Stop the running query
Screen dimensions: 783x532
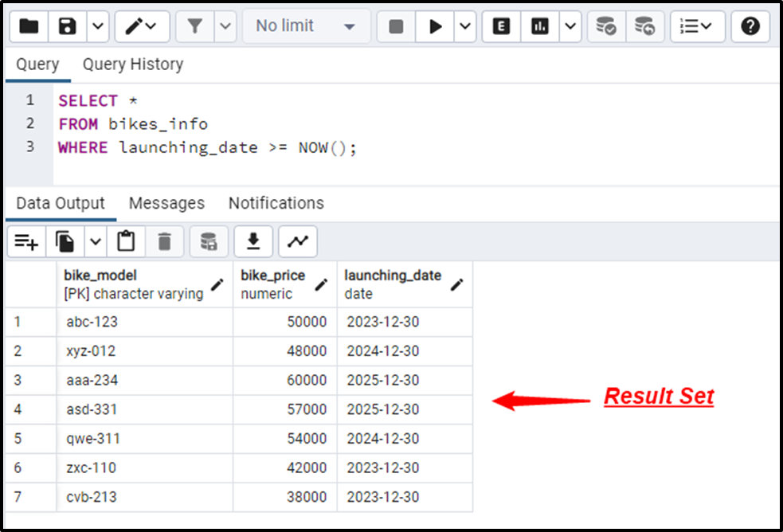pos(394,26)
